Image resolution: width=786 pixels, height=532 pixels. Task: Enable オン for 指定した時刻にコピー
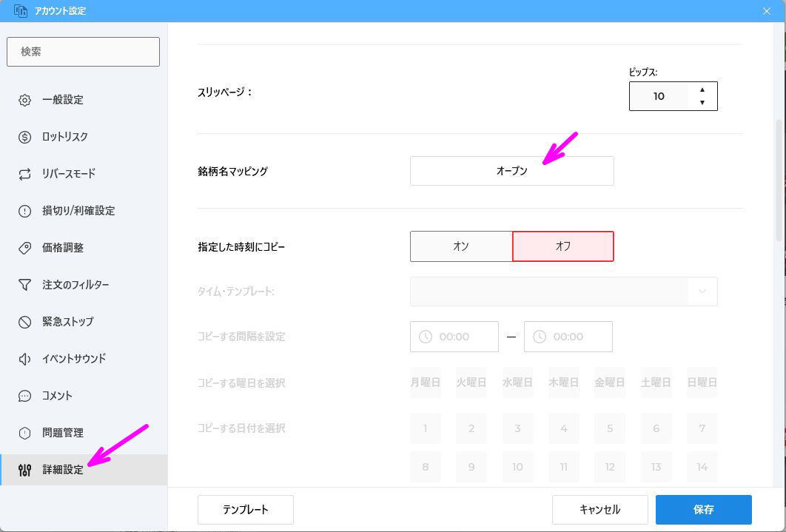tap(460, 246)
